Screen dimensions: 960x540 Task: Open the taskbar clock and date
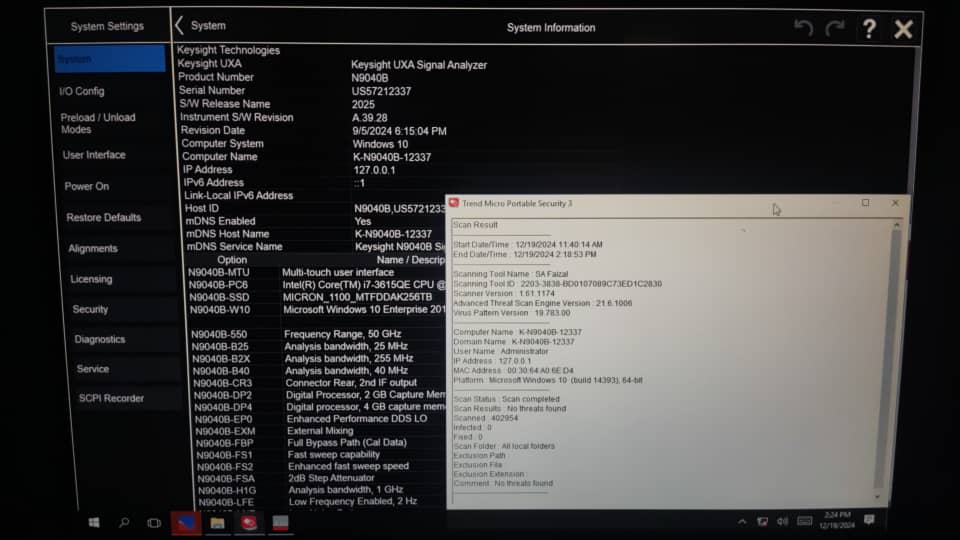point(838,520)
